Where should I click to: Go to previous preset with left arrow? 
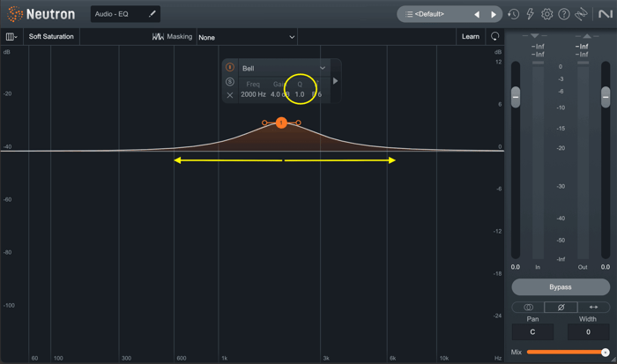[x=477, y=15]
